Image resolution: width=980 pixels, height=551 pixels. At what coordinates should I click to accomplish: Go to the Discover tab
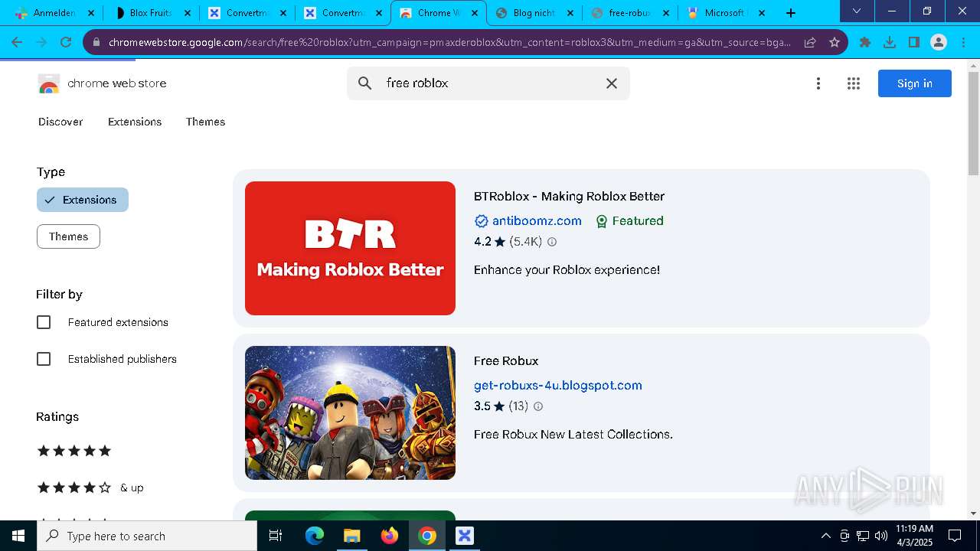pos(60,122)
